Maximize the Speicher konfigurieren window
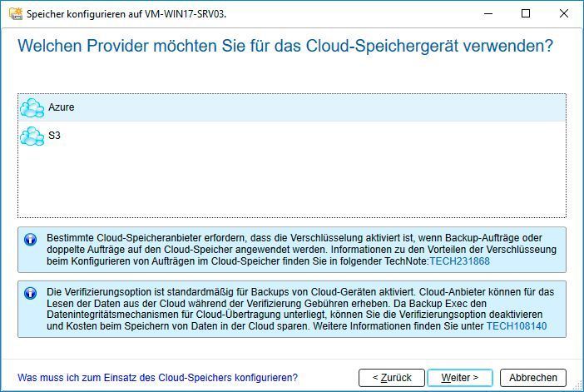 click(x=526, y=14)
